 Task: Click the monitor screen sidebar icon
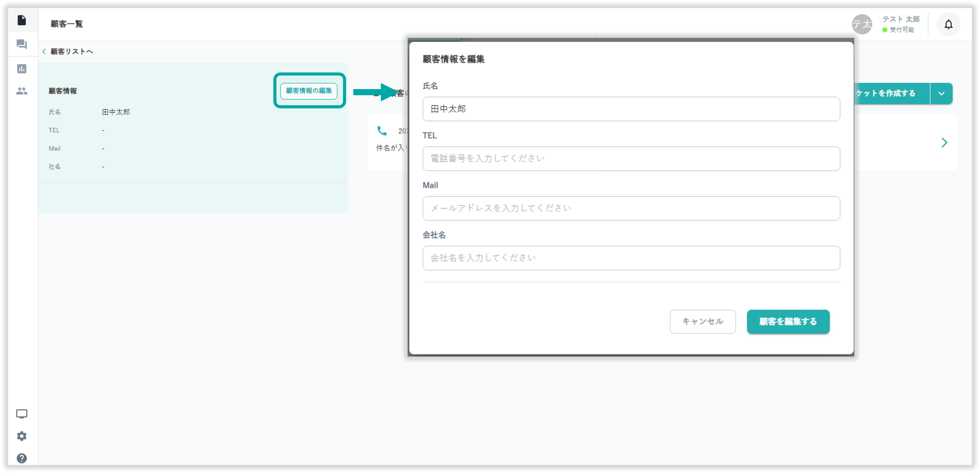(22, 414)
